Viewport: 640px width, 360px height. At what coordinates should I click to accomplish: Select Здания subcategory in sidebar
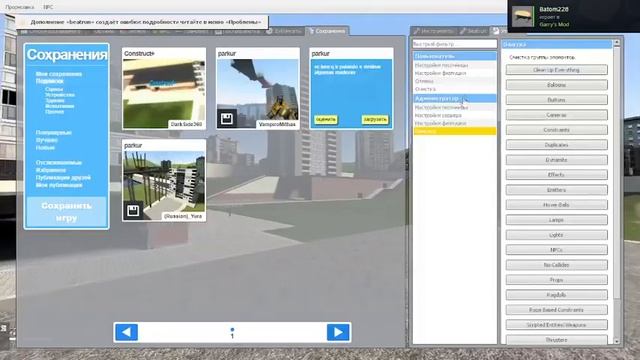(x=55, y=100)
